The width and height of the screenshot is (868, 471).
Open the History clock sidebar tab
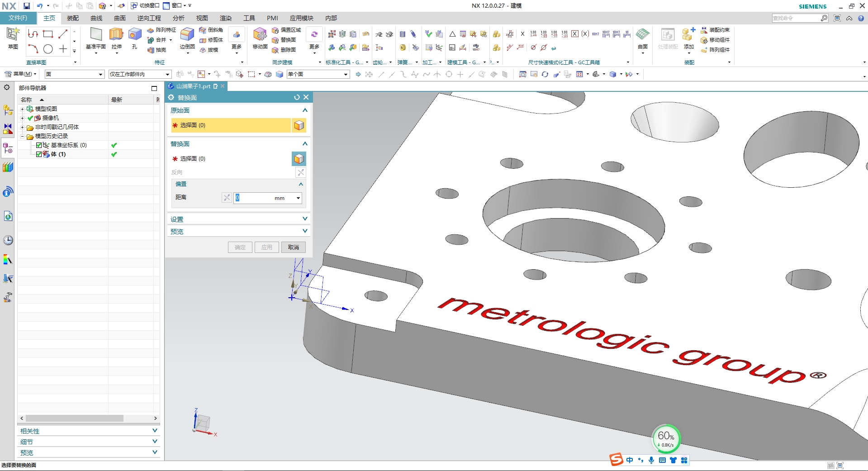coord(8,240)
